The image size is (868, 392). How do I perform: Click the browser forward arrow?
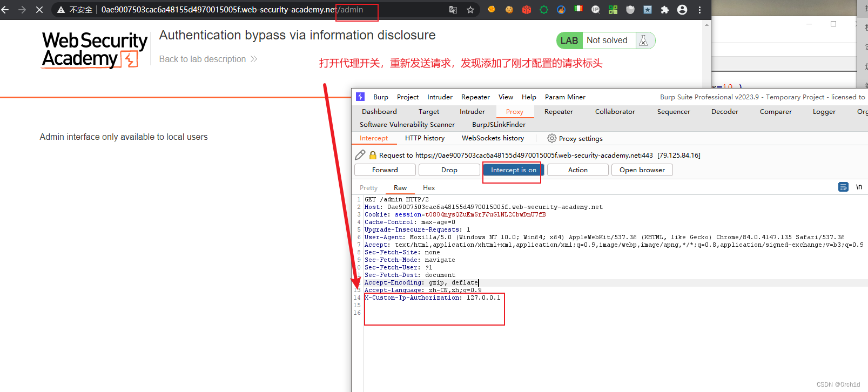22,10
